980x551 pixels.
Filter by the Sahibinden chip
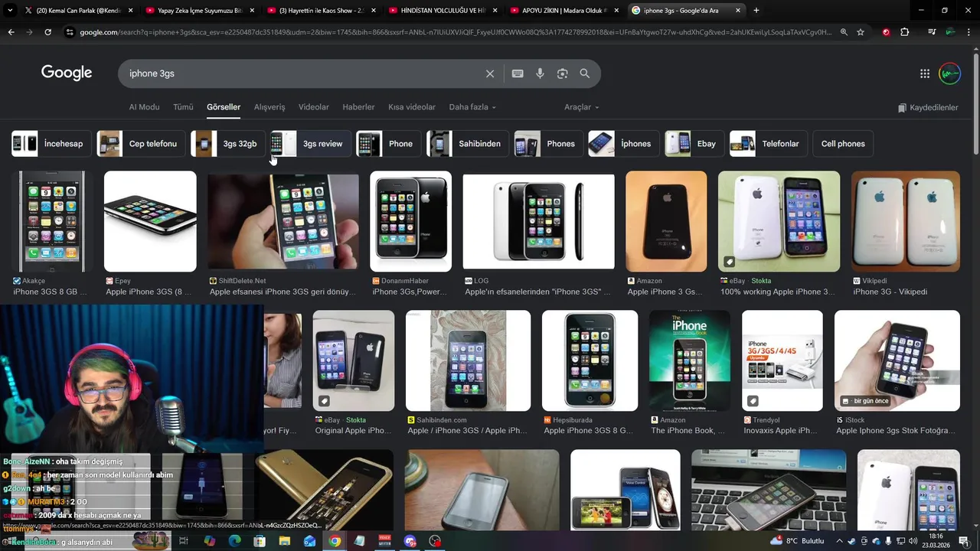pyautogui.click(x=467, y=144)
